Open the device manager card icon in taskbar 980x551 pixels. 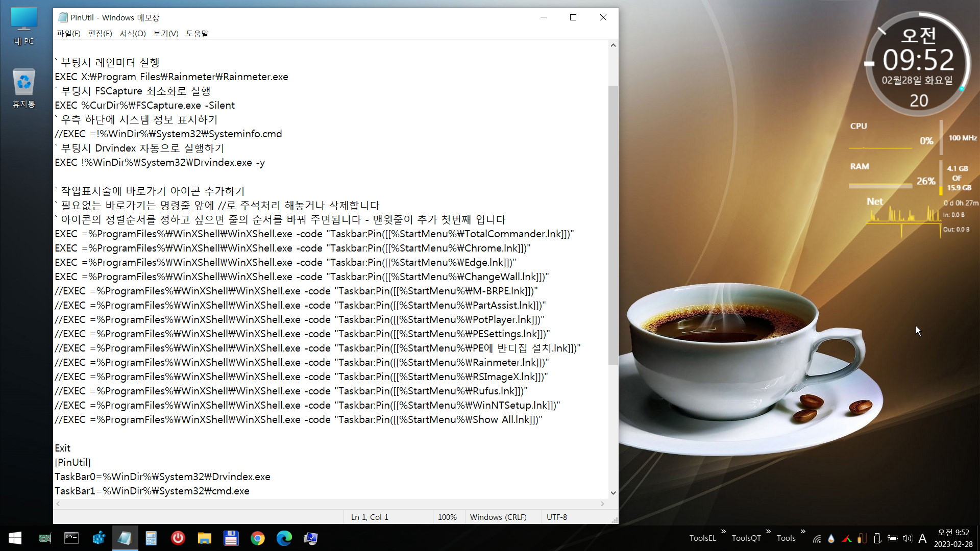pos(45,538)
